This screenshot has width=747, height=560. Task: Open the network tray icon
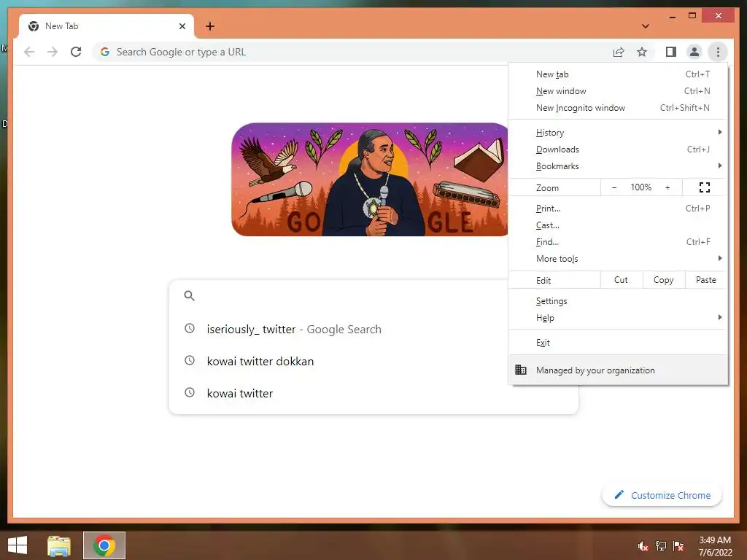(661, 545)
